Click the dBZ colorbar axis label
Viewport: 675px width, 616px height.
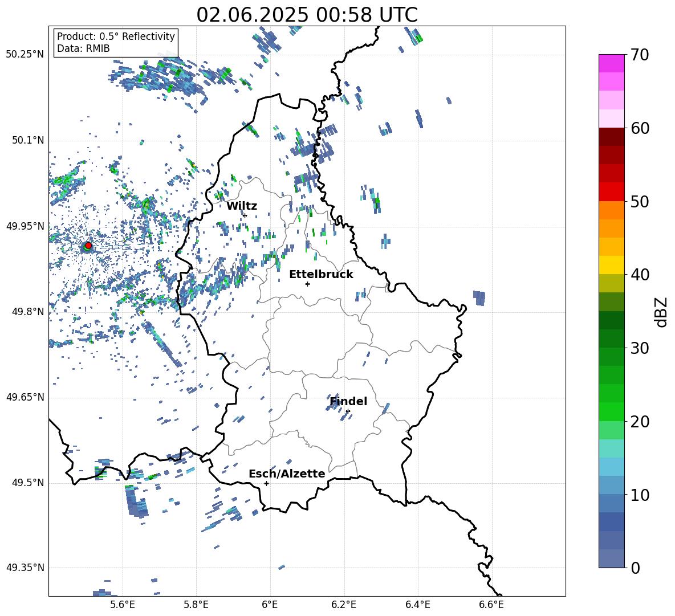[x=662, y=312]
